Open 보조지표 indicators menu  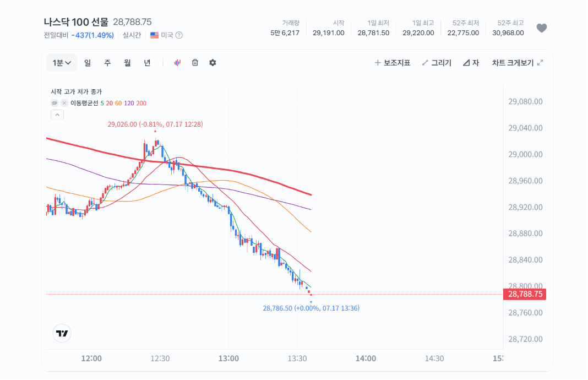coord(392,63)
